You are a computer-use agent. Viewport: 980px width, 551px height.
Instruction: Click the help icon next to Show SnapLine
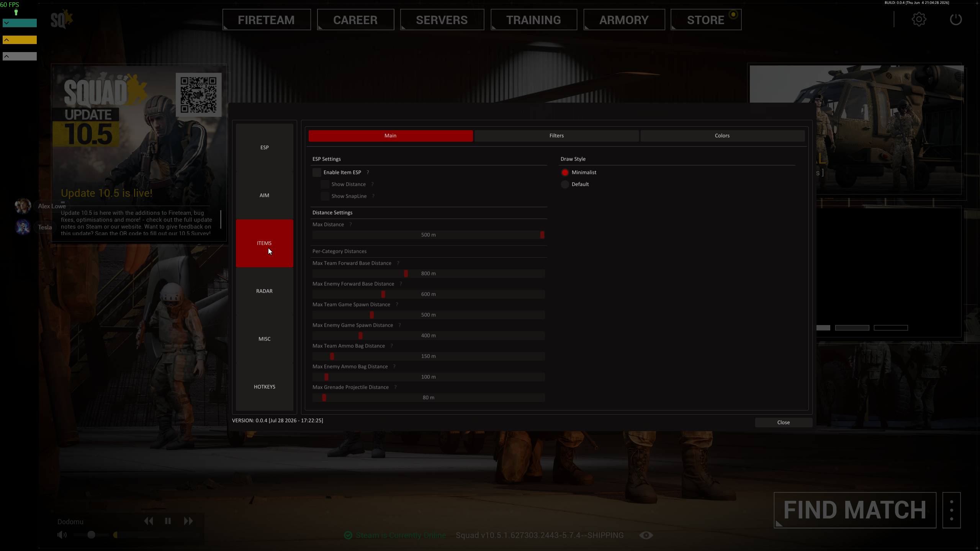pos(373,196)
